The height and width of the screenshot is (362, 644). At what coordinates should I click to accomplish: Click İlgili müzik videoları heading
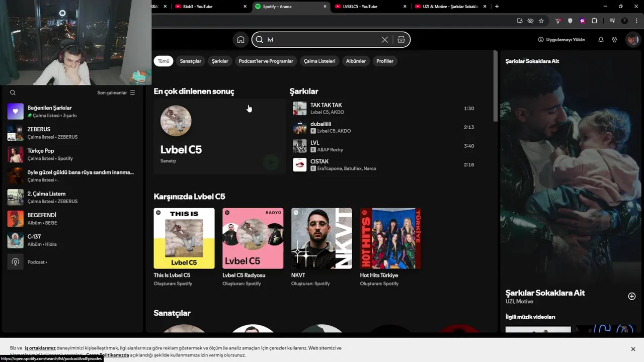[530, 317]
